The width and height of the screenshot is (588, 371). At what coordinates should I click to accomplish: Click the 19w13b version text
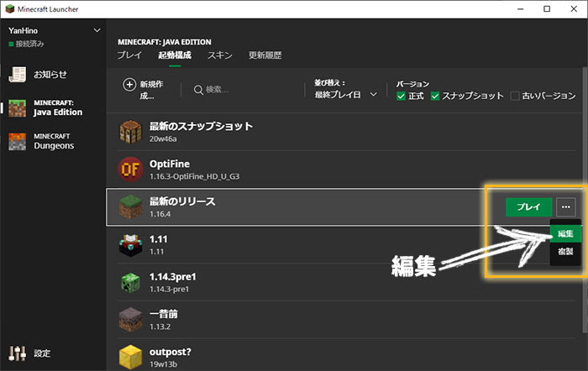(163, 364)
